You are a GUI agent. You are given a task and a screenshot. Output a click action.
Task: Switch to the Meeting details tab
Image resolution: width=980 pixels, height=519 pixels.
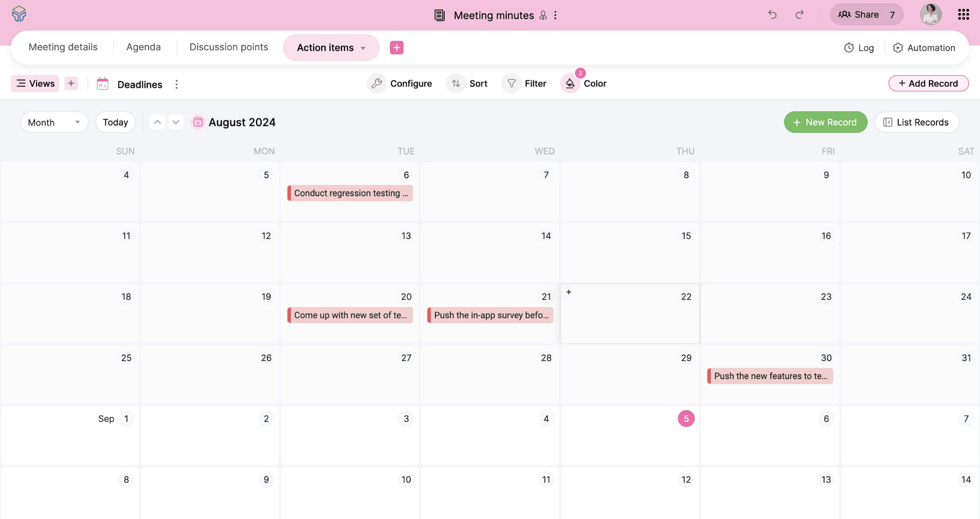[63, 47]
